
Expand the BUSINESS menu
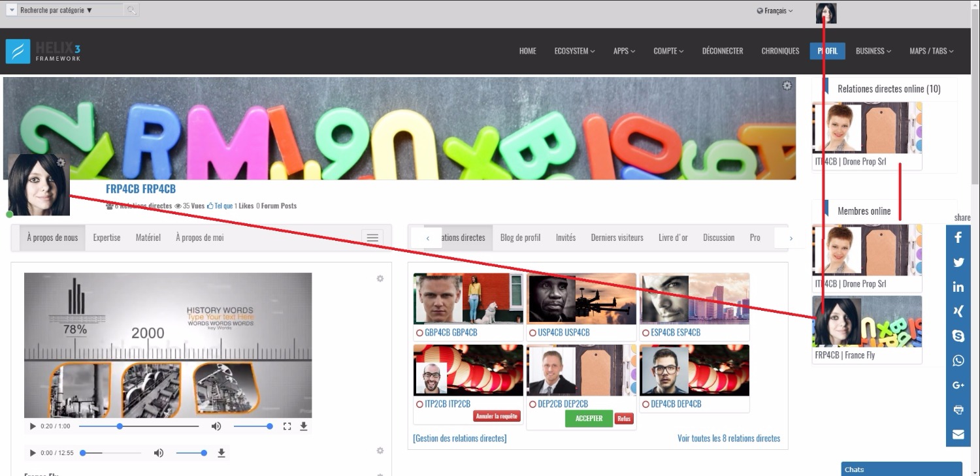[874, 51]
